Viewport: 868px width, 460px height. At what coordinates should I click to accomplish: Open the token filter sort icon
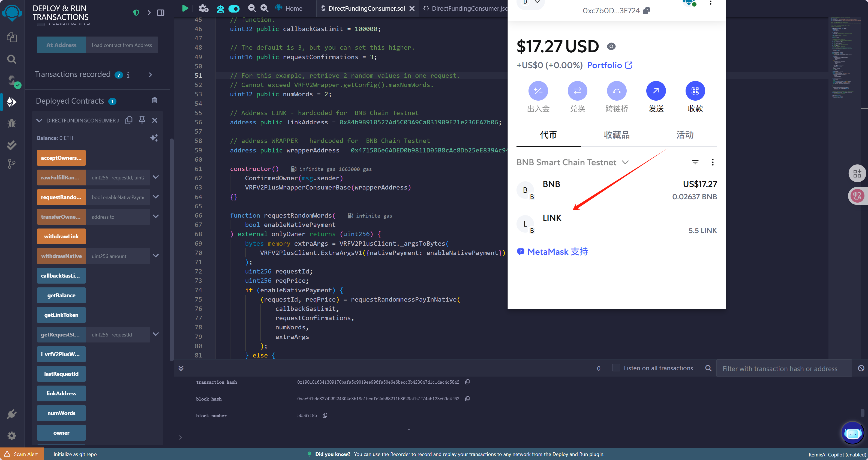pyautogui.click(x=695, y=162)
